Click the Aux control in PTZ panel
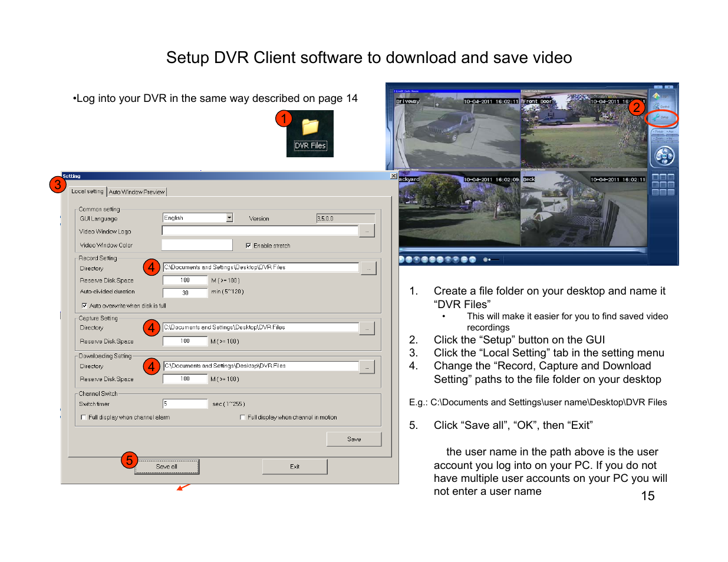Screen dimensions: 728x562 point(671,131)
